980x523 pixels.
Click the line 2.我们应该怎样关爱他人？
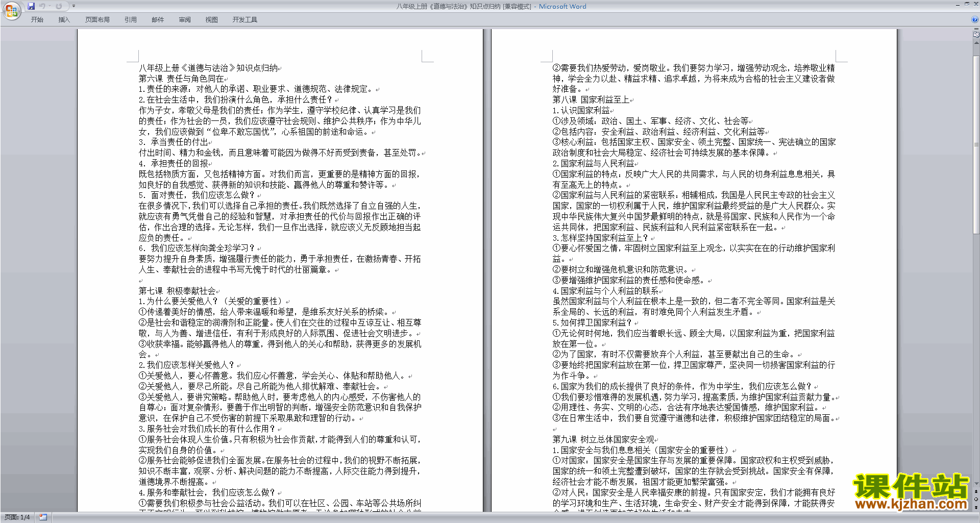(x=187, y=365)
